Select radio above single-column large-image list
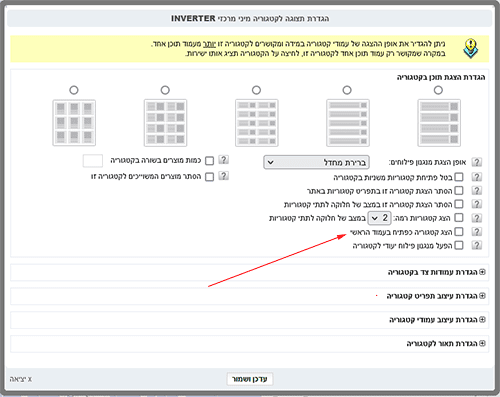 [438, 90]
